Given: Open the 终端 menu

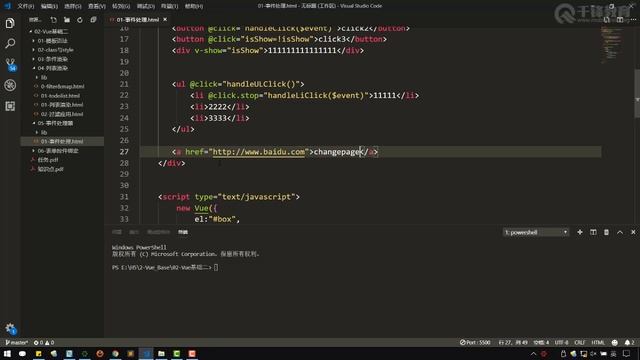Looking at the screenshot, I should click(x=169, y=6).
